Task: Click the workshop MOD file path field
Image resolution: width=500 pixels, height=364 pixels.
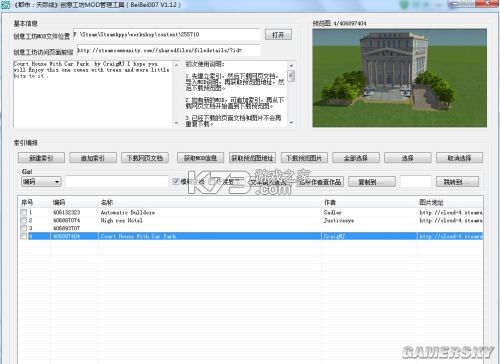Action: (x=167, y=35)
